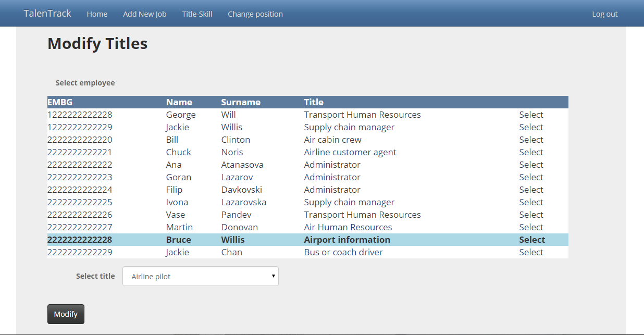Open the Add New Job page
Viewport: 644px width, 335px height.
[x=144, y=14]
